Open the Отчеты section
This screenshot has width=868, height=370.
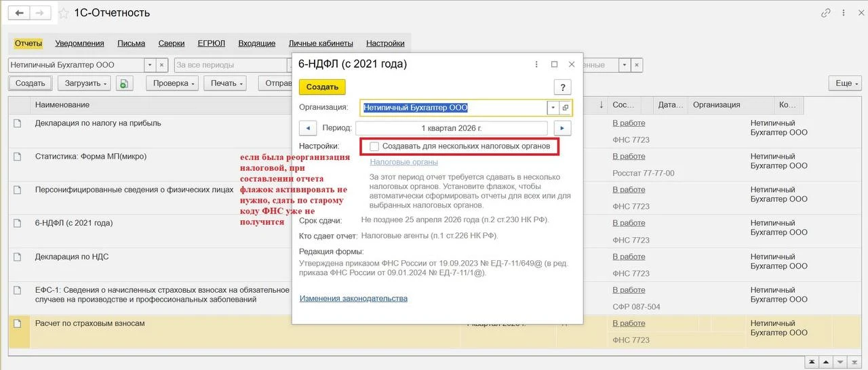28,43
